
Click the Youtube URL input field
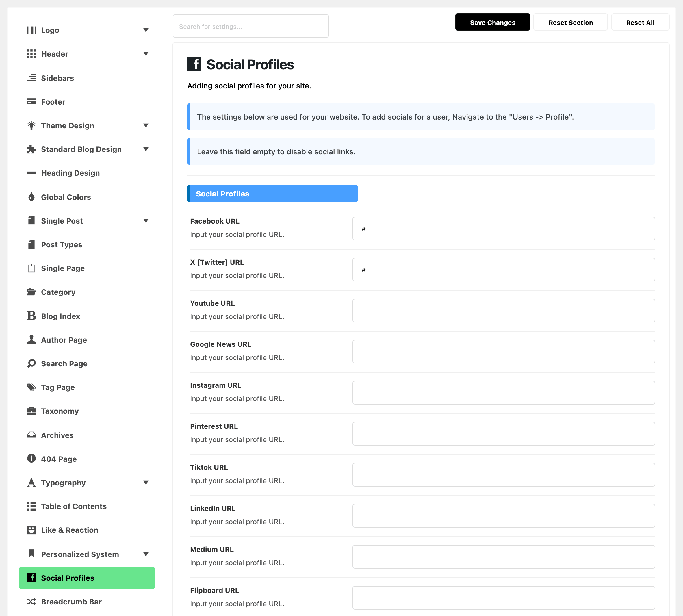click(x=504, y=311)
